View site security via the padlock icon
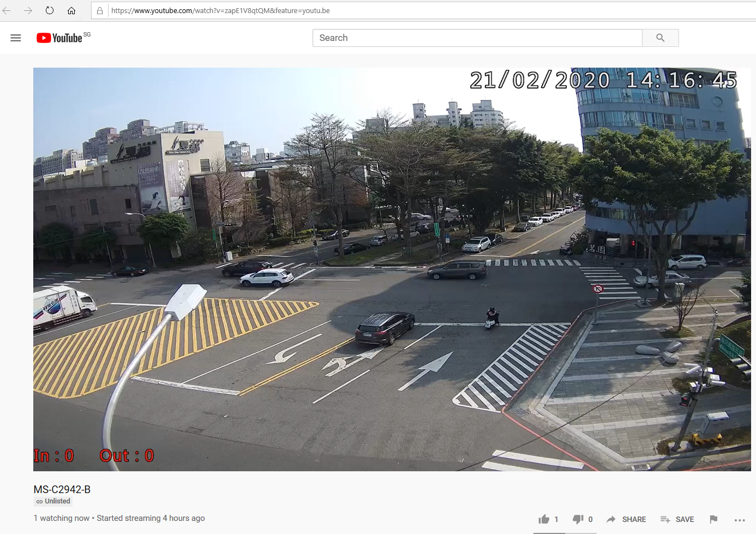The height and width of the screenshot is (534, 756). (x=100, y=10)
